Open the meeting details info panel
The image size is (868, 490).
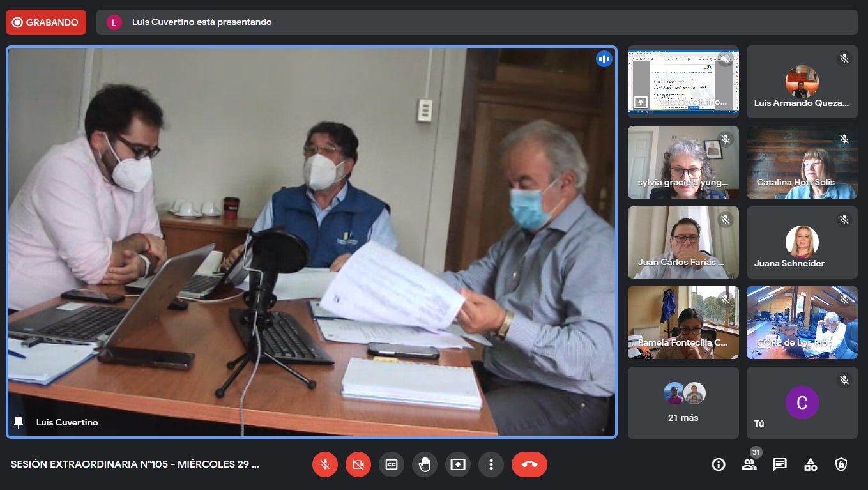pos(719,464)
